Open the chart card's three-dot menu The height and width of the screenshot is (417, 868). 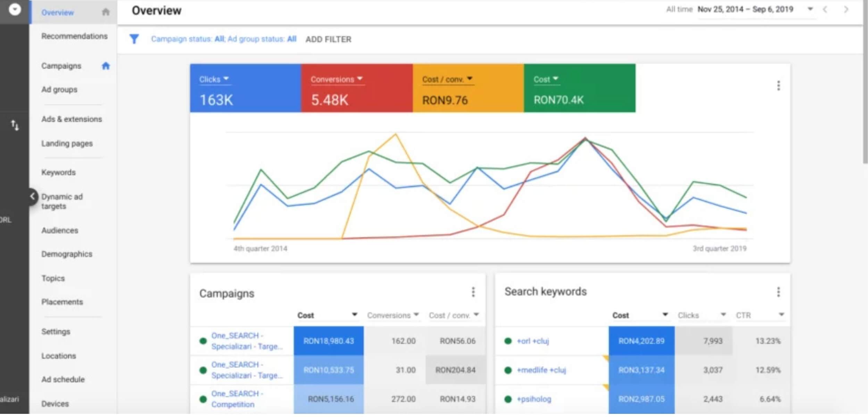pos(778,85)
